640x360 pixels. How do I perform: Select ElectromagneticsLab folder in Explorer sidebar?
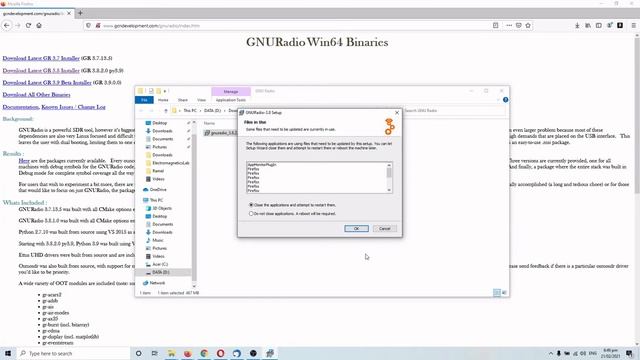point(171,163)
